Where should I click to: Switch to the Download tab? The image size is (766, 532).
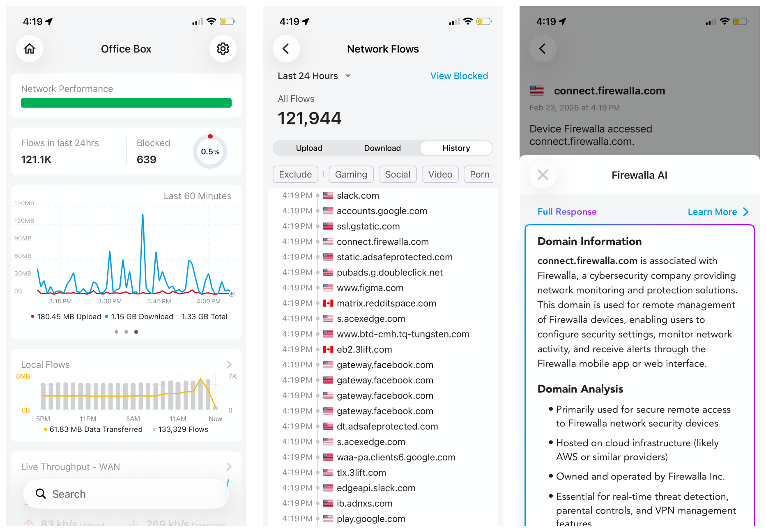point(382,148)
